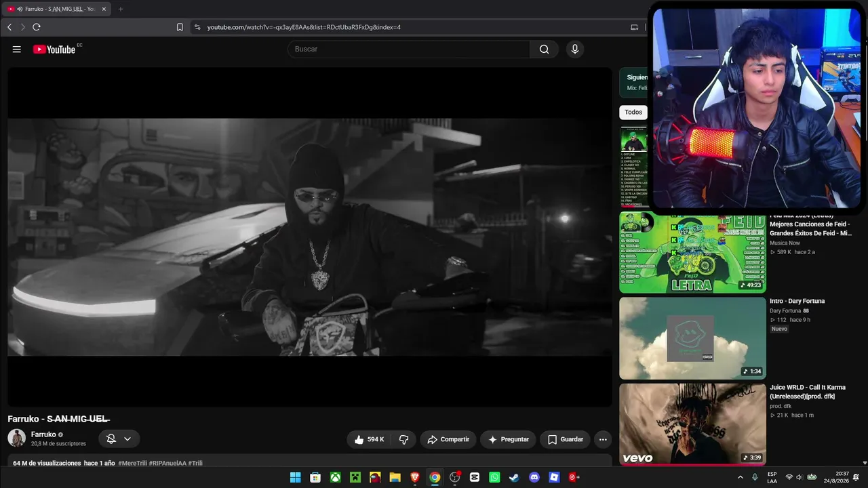Open Farruko channel avatar

(17, 439)
